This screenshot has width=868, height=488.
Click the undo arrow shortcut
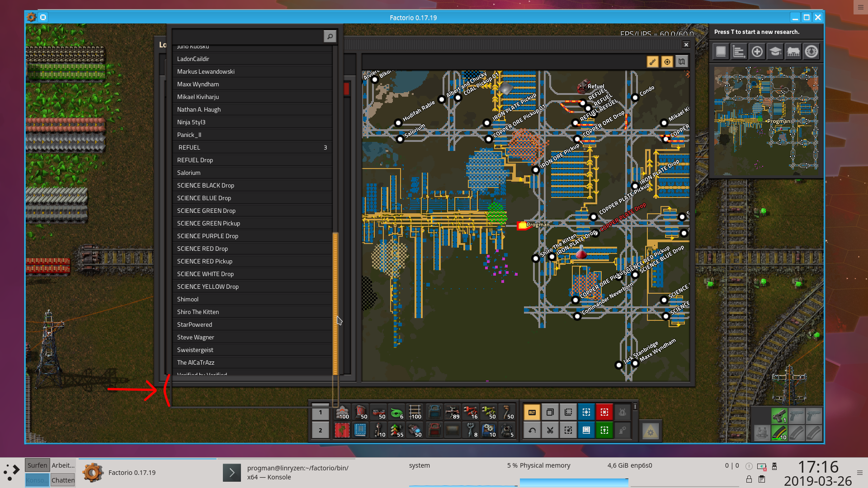(532, 430)
